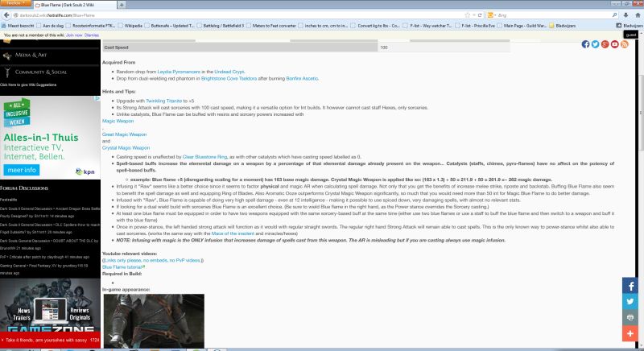Open the Bonfire Ascetic link
Screen dimensions: 644x351
point(302,78)
